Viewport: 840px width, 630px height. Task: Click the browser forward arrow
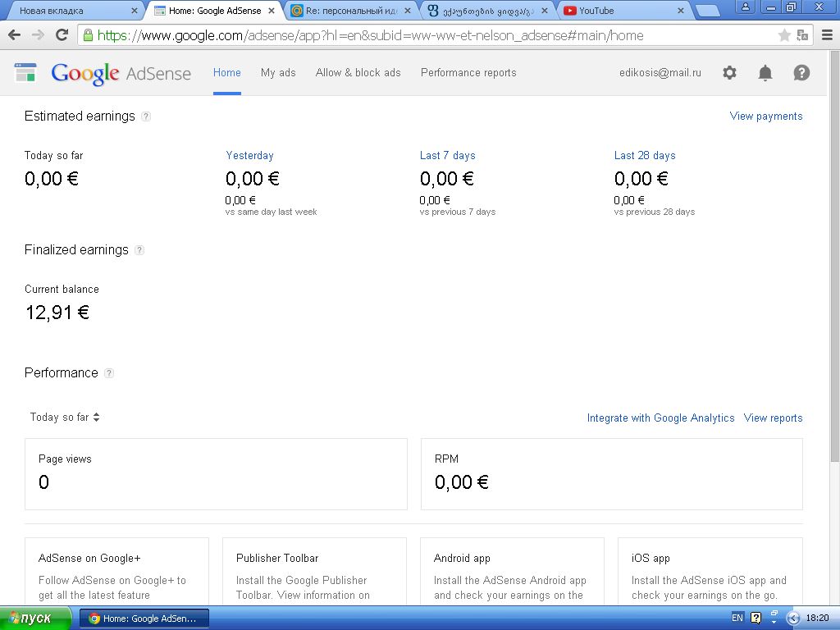click(x=38, y=35)
